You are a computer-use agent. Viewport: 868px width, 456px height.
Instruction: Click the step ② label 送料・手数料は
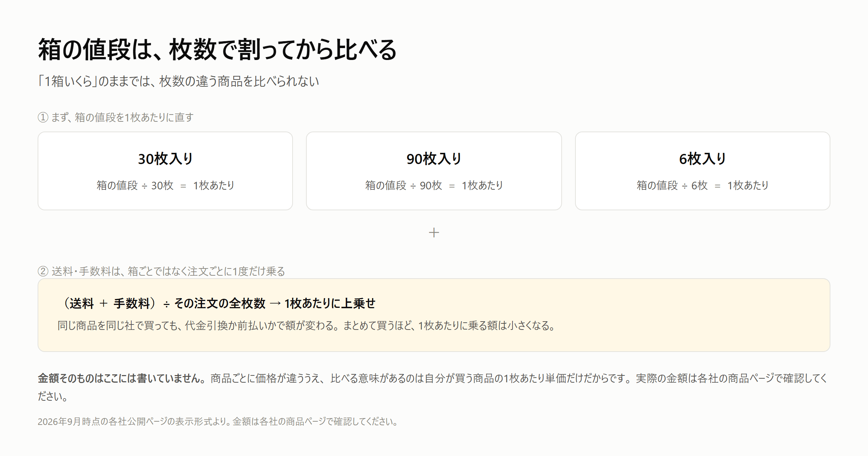click(161, 271)
